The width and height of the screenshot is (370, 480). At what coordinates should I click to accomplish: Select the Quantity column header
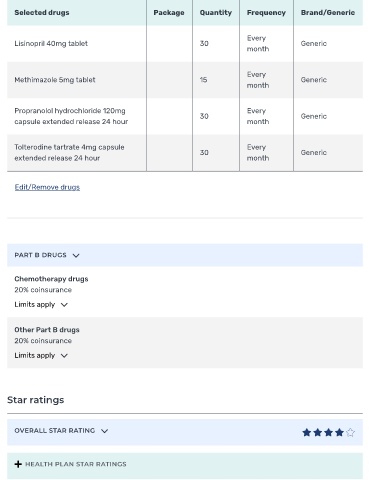(216, 12)
